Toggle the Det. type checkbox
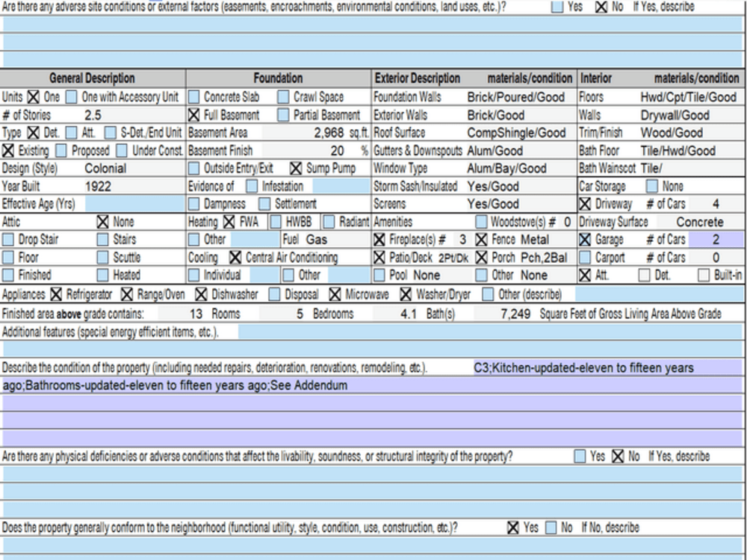 (x=33, y=133)
